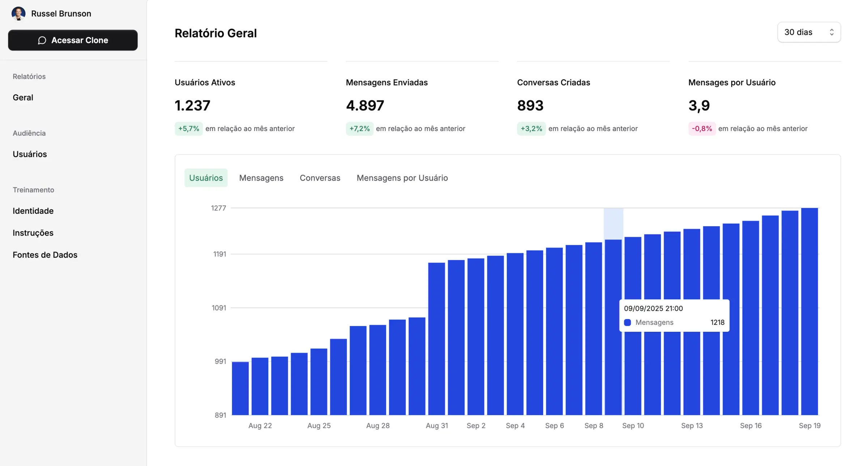Go to Usuários under Audiência
Viewport: 868px width, 466px height.
[x=30, y=154]
